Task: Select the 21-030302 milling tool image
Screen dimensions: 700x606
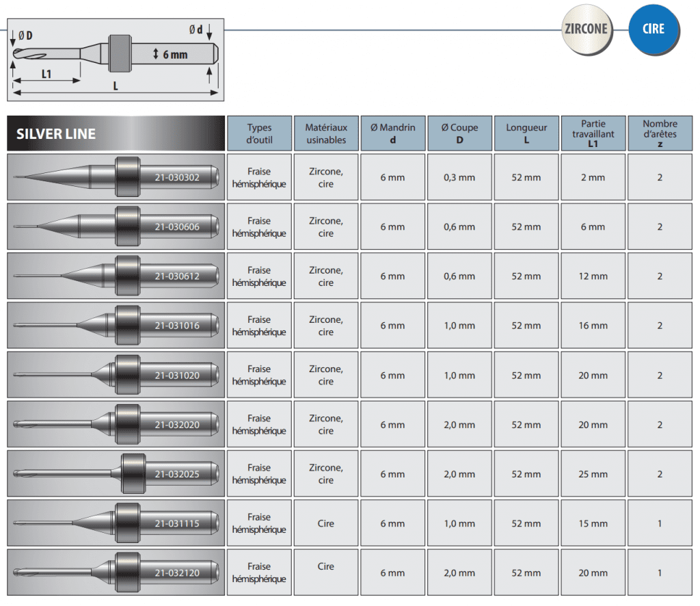Action: [116, 177]
